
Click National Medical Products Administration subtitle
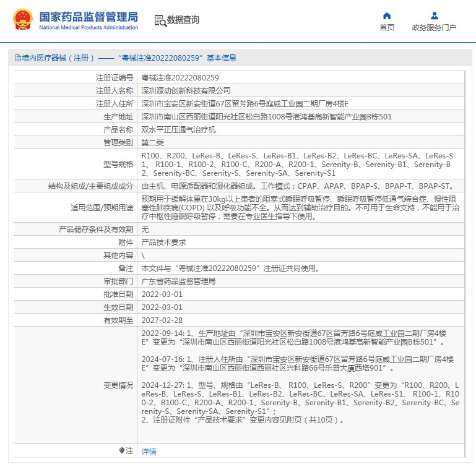(x=89, y=27)
